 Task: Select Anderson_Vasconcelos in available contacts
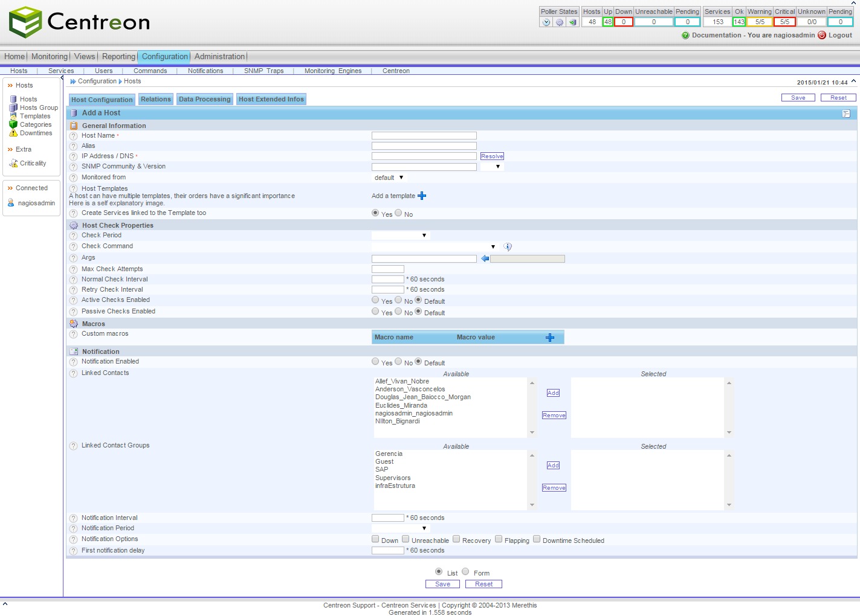point(410,390)
